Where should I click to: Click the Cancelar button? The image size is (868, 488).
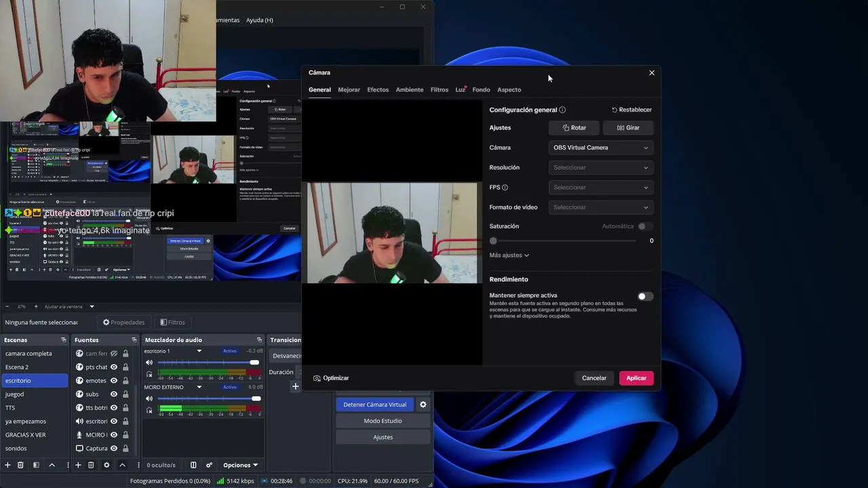[x=594, y=378]
